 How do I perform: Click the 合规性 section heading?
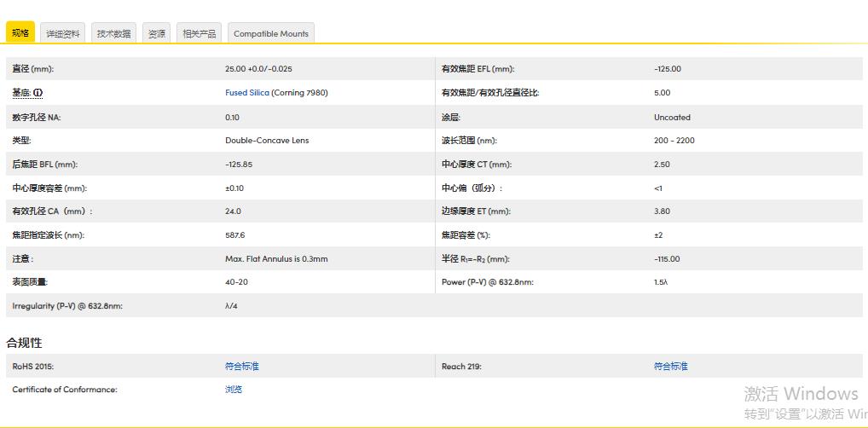coord(25,343)
